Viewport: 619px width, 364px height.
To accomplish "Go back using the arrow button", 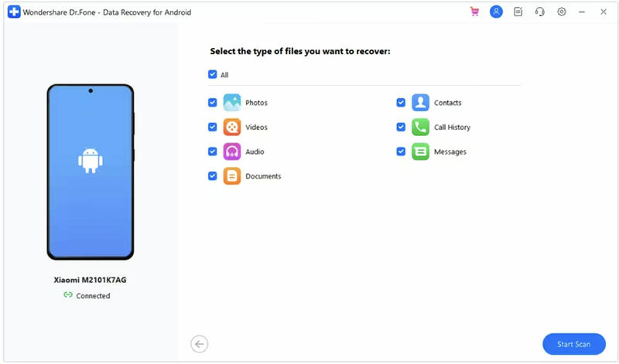I will [x=200, y=344].
